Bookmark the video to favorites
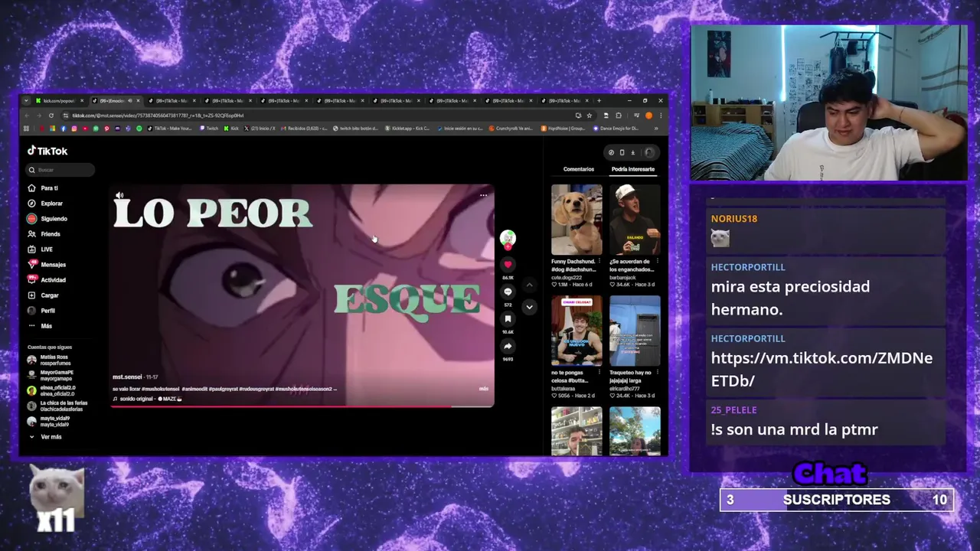Image resolution: width=980 pixels, height=551 pixels. [x=508, y=319]
